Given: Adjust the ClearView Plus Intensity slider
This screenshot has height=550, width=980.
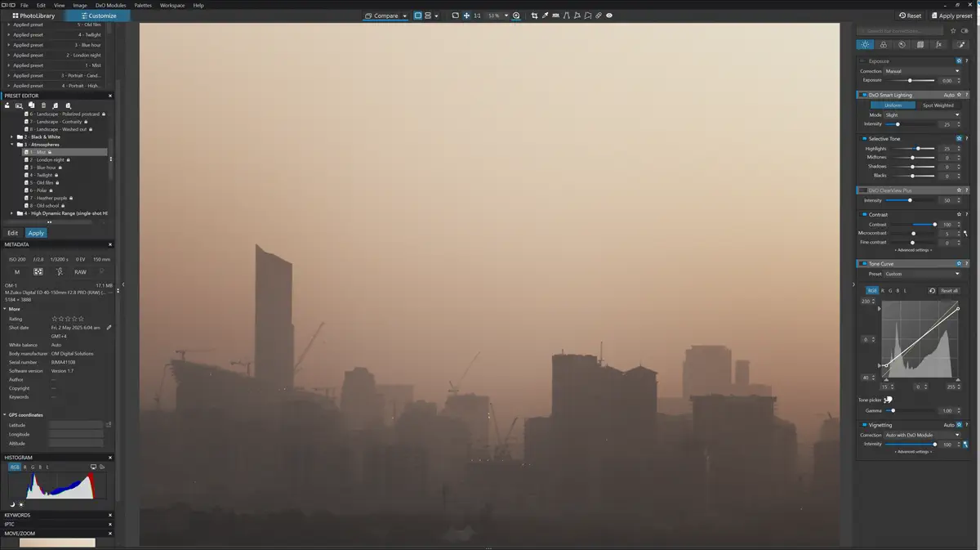Looking at the screenshot, I should pos(910,200).
